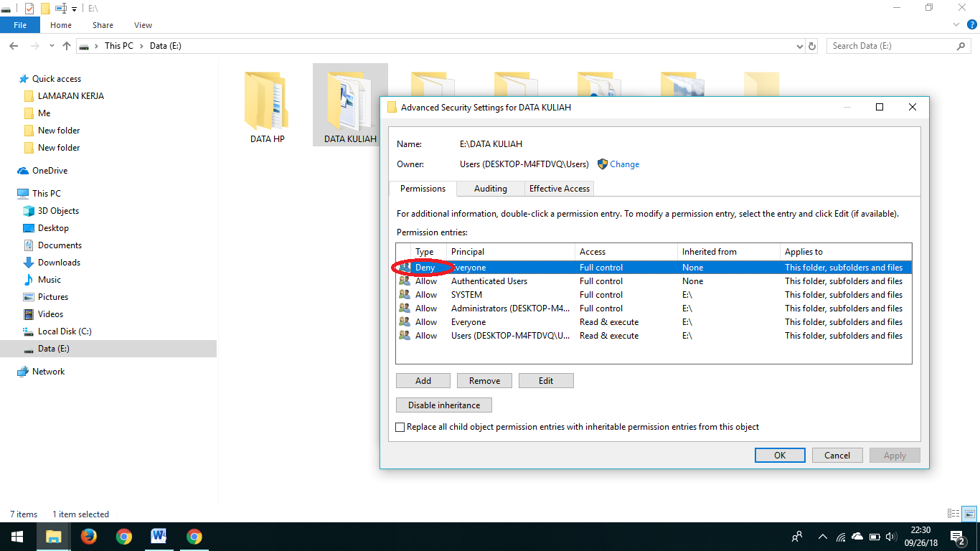Click the search magnifier in Search Data (E:)
This screenshot has height=551, width=980.
pos(961,45)
